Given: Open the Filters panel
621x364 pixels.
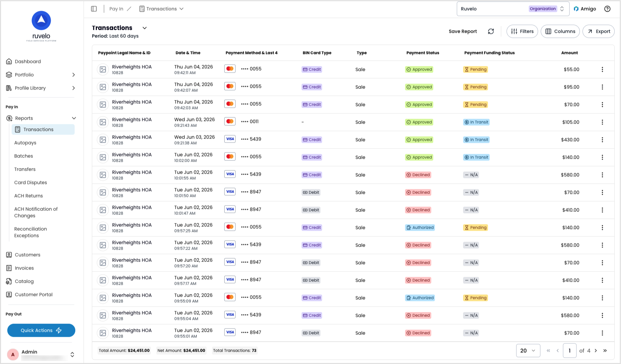Looking at the screenshot, I should click(522, 31).
